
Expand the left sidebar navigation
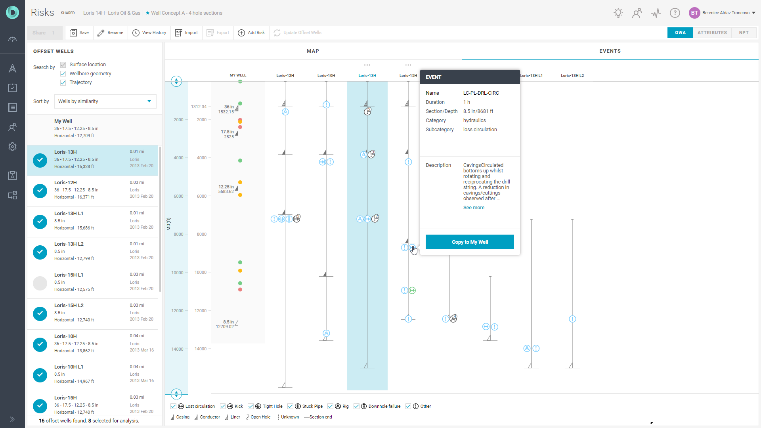click(12, 419)
